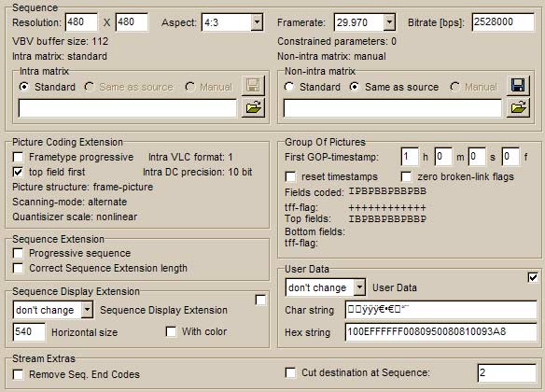Enable Frametype progressive checkbox

[x=18, y=157]
